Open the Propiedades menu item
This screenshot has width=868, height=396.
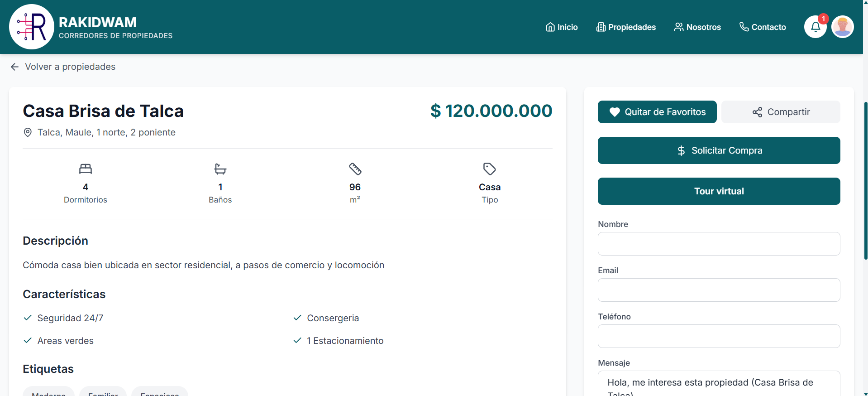tap(626, 27)
